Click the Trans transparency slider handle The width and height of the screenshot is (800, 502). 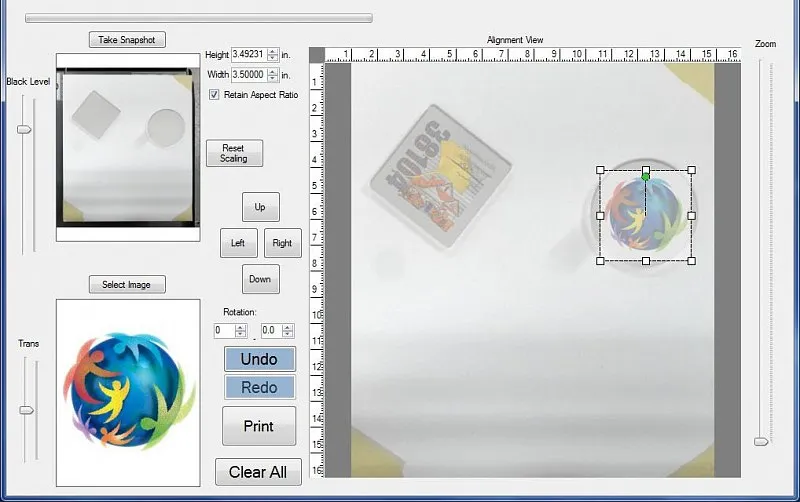[27, 410]
